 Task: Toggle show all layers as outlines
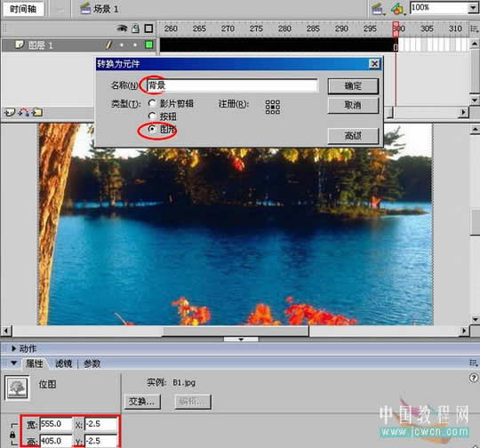(148, 28)
